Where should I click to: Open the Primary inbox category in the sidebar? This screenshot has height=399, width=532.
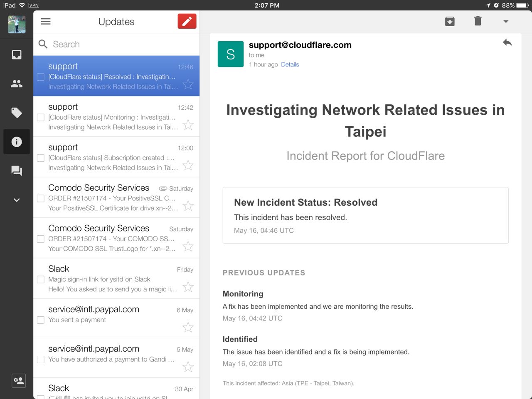pos(17,55)
